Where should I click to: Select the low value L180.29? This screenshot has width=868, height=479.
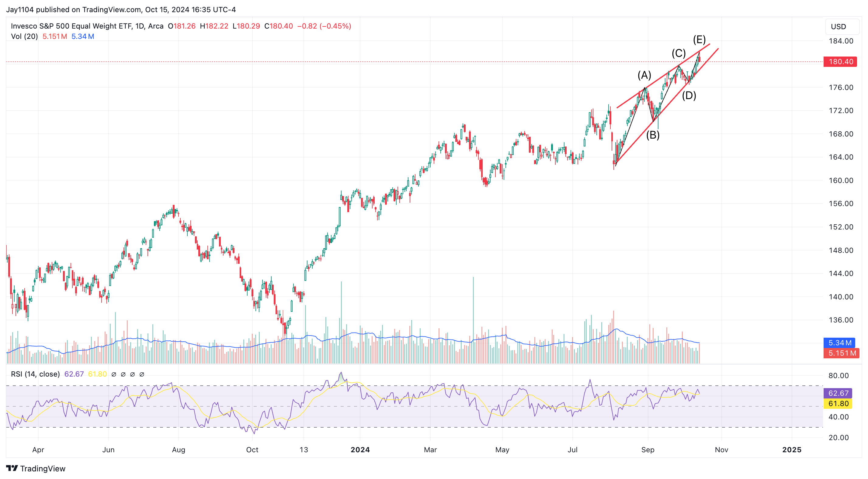click(246, 26)
